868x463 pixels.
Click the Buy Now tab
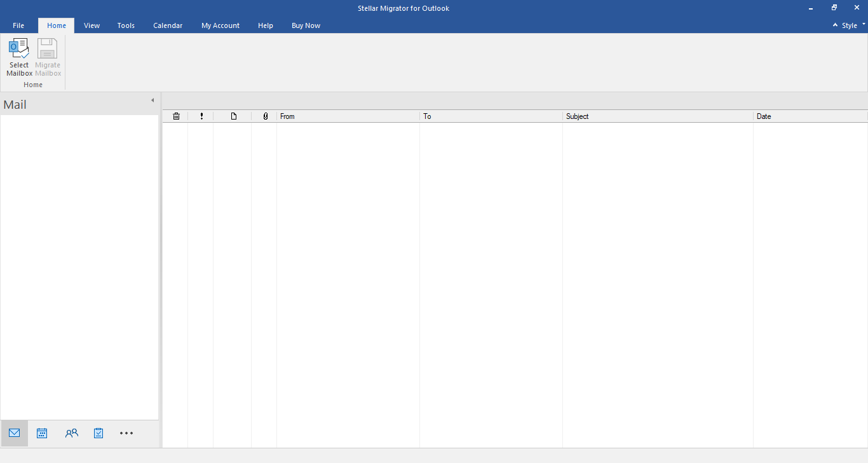[306, 25]
